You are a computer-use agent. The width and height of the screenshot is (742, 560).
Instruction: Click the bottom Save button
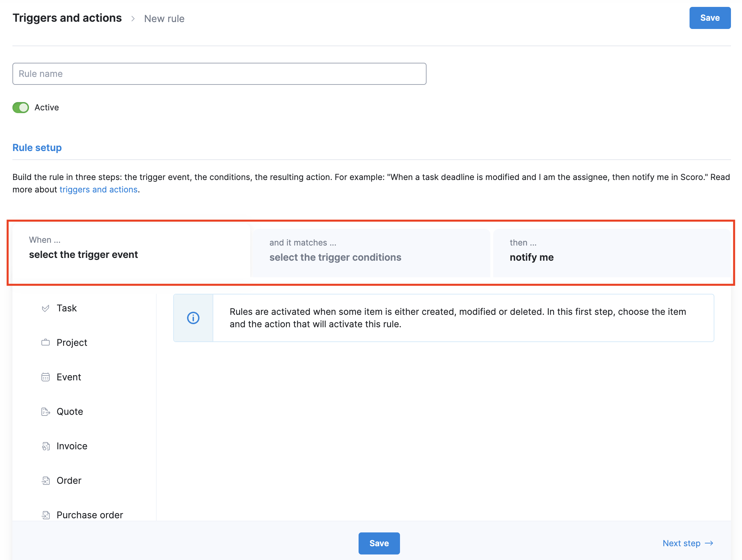(x=379, y=543)
